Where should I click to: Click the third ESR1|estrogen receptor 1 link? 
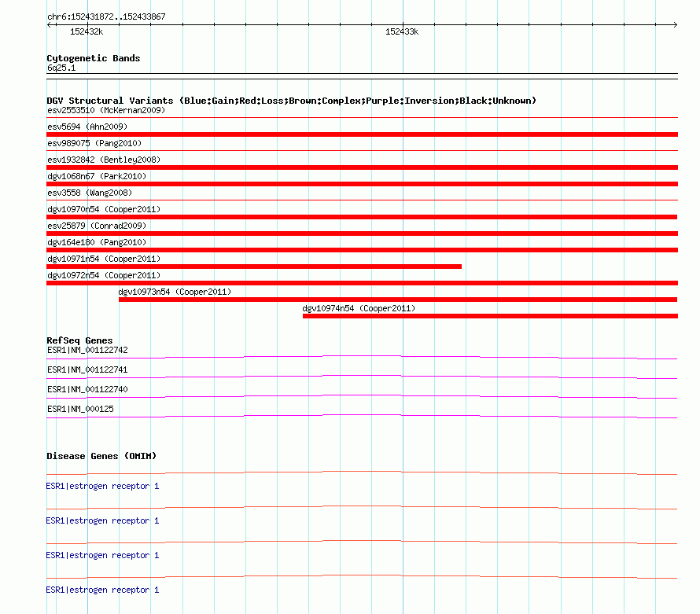pyautogui.click(x=102, y=555)
